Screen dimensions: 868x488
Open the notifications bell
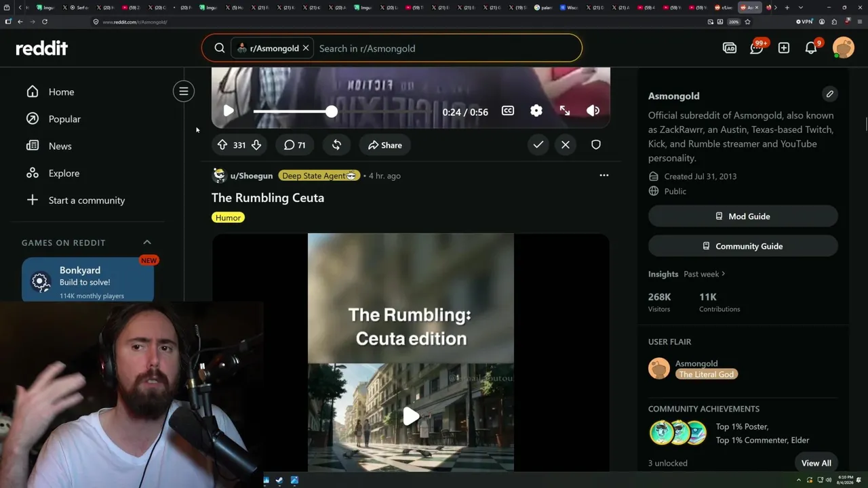(x=811, y=47)
